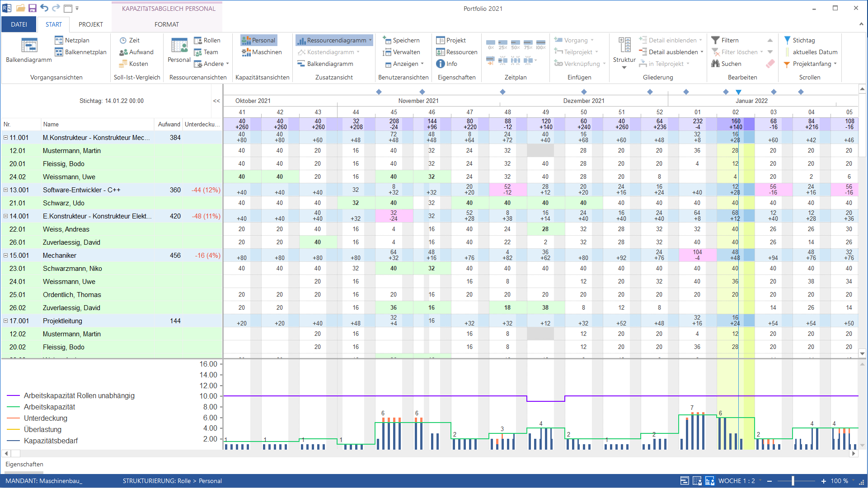Click the Suchen binoculars icon
Viewport: 868px width, 488px height.
[x=715, y=64]
